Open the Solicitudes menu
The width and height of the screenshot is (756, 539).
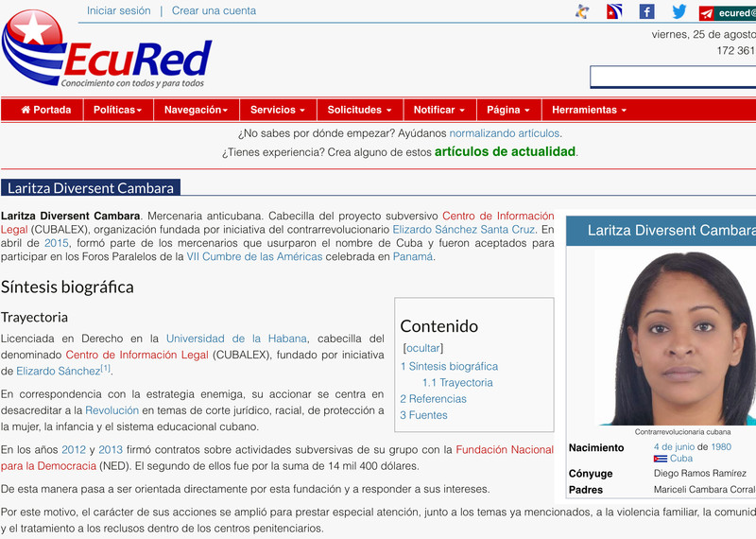pyautogui.click(x=359, y=110)
